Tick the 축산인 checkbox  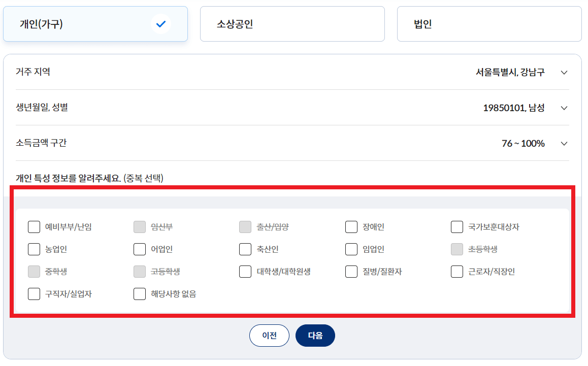(245, 249)
